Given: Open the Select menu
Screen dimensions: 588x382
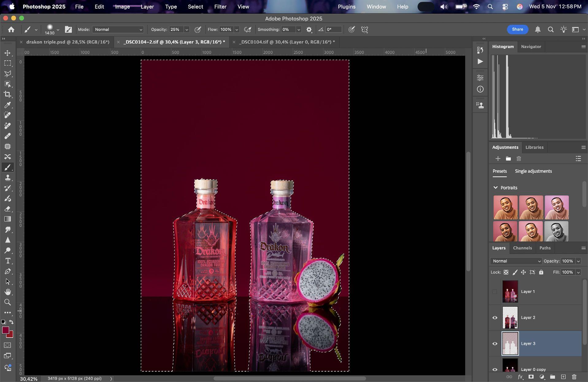Looking at the screenshot, I should coord(195,6).
